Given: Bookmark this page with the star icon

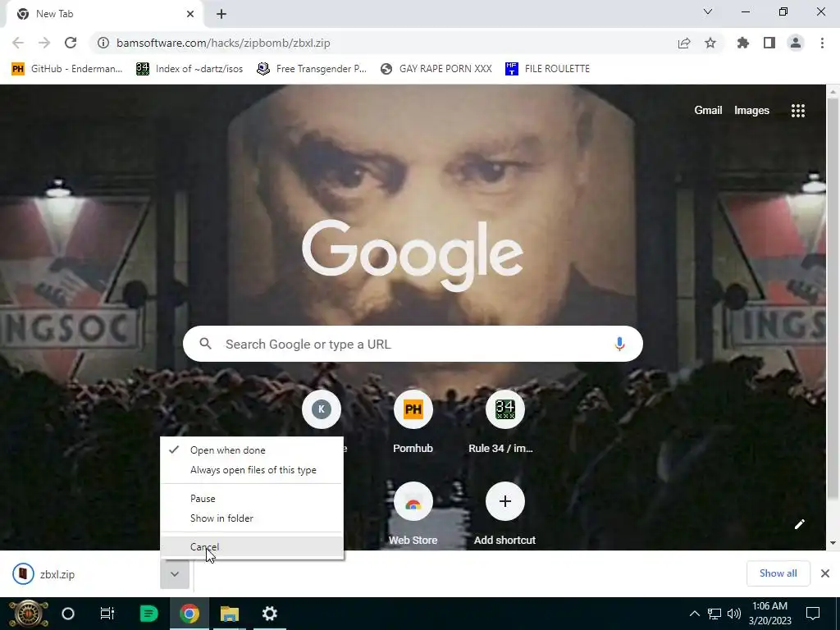Looking at the screenshot, I should pos(710,43).
